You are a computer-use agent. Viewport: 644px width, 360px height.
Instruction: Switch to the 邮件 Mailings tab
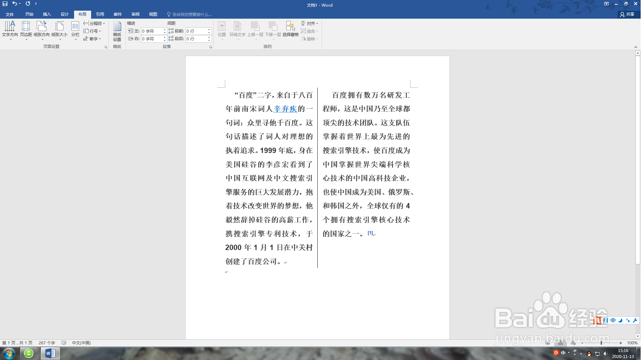pyautogui.click(x=118, y=14)
